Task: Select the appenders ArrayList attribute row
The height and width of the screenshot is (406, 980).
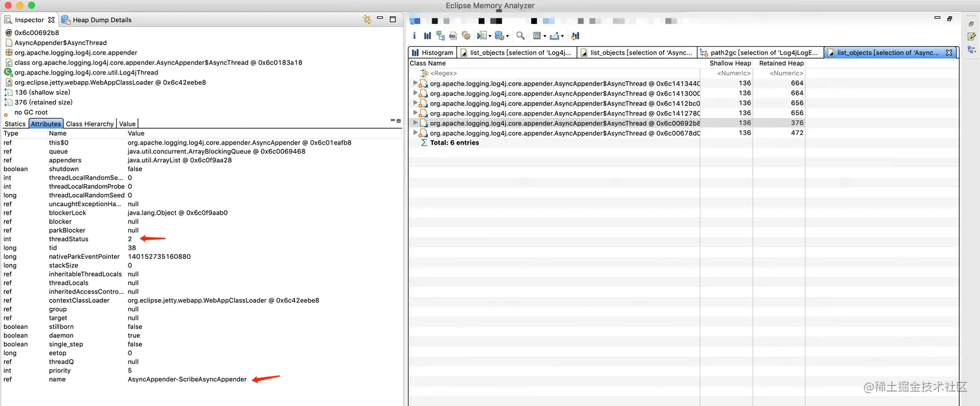Action: (201, 160)
